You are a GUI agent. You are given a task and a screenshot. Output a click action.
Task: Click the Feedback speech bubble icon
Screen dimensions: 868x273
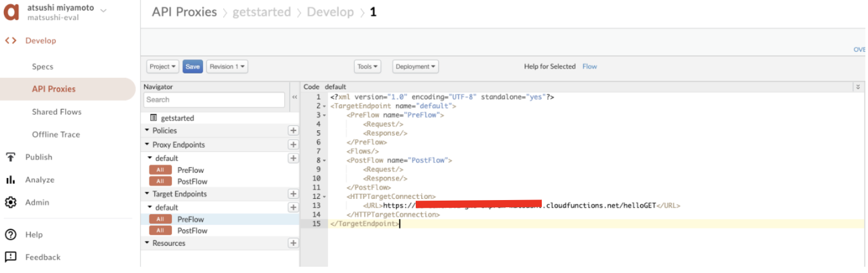11,257
